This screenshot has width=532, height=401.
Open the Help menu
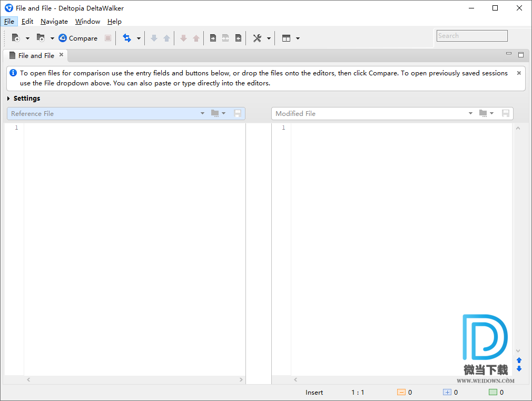click(x=114, y=22)
